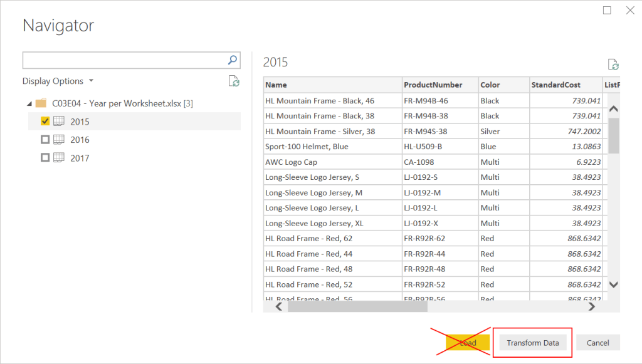Image resolution: width=642 pixels, height=364 pixels.
Task: Click the horizontal scroll right arrow
Action: pos(592,306)
